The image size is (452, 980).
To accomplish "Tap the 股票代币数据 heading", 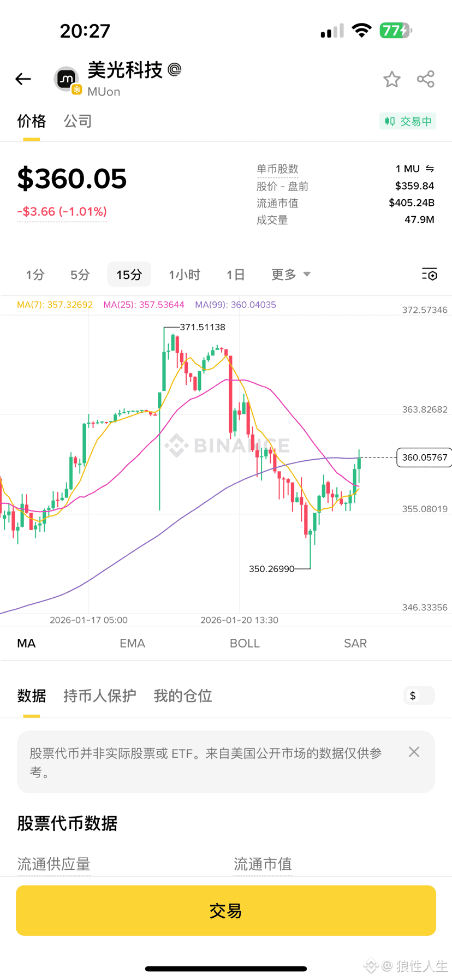I will coord(67,823).
